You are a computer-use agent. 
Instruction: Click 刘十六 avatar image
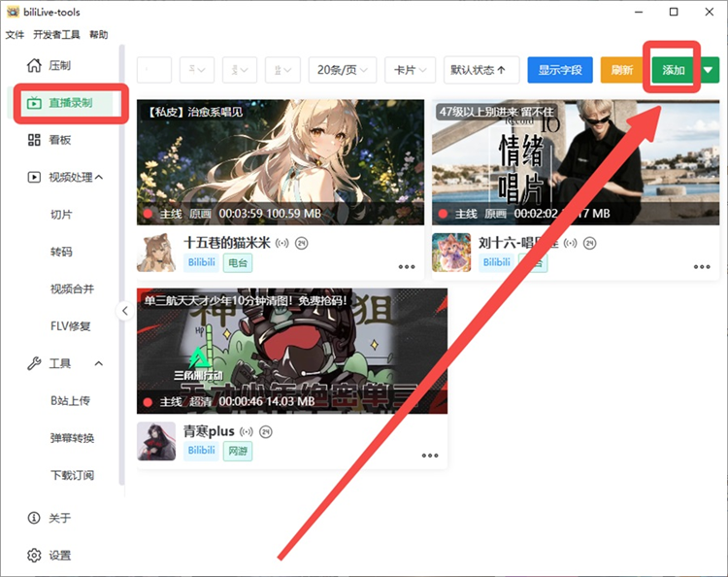[451, 253]
